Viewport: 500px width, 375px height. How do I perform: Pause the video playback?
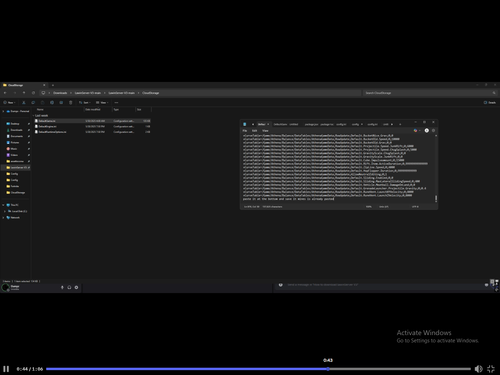6,369
